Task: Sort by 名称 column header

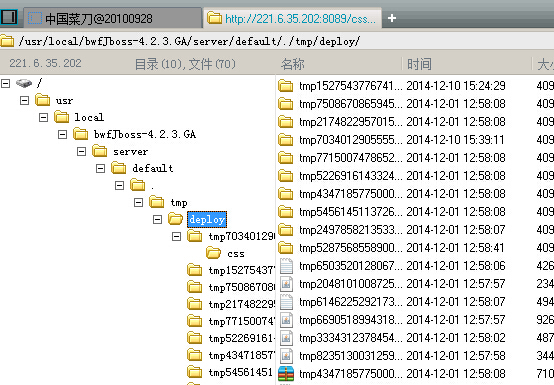Action: tap(293, 64)
